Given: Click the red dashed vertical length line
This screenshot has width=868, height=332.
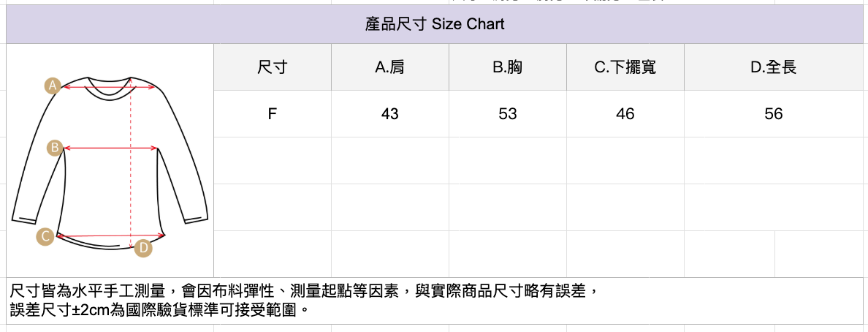Looking at the screenshot, I should click(130, 168).
